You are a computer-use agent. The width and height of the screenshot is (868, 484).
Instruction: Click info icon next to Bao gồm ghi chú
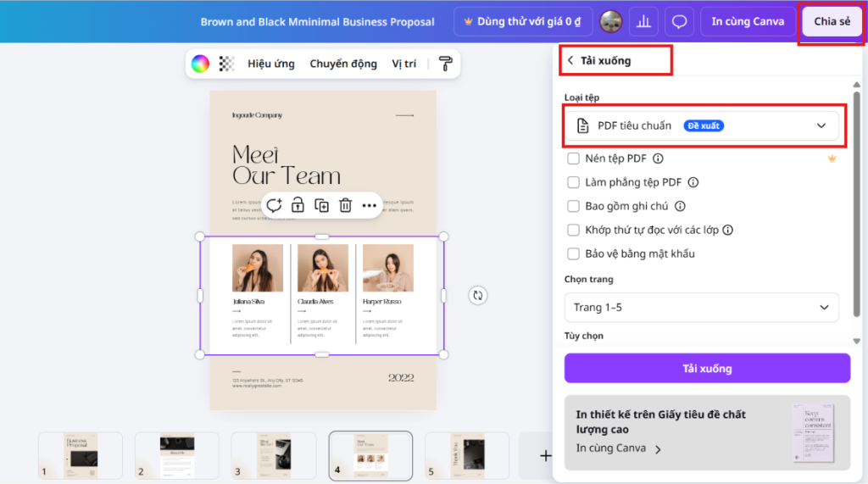680,206
